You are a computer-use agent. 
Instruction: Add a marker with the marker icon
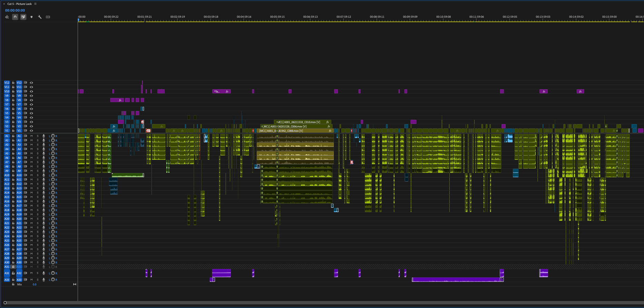[31, 17]
